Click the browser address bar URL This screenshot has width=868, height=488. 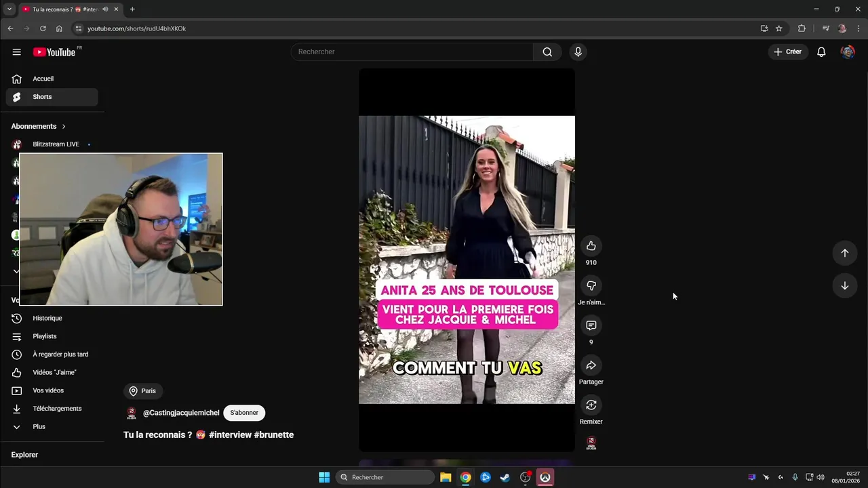[136, 28]
